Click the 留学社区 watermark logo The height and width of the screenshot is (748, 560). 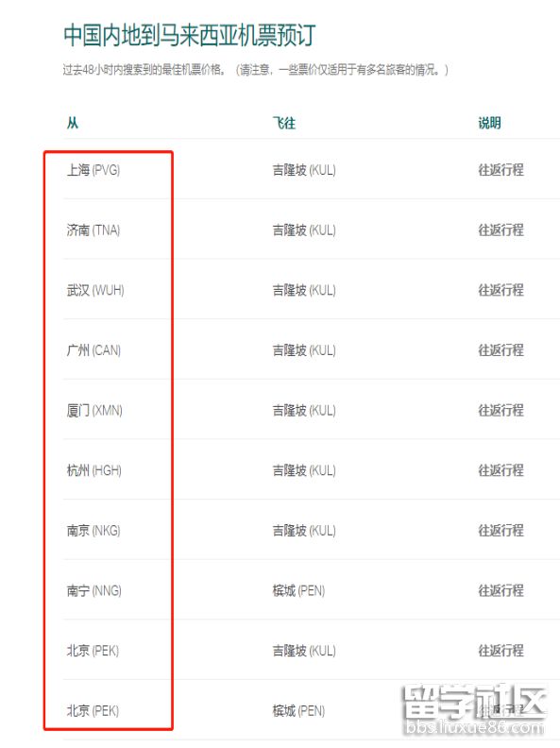click(x=474, y=709)
